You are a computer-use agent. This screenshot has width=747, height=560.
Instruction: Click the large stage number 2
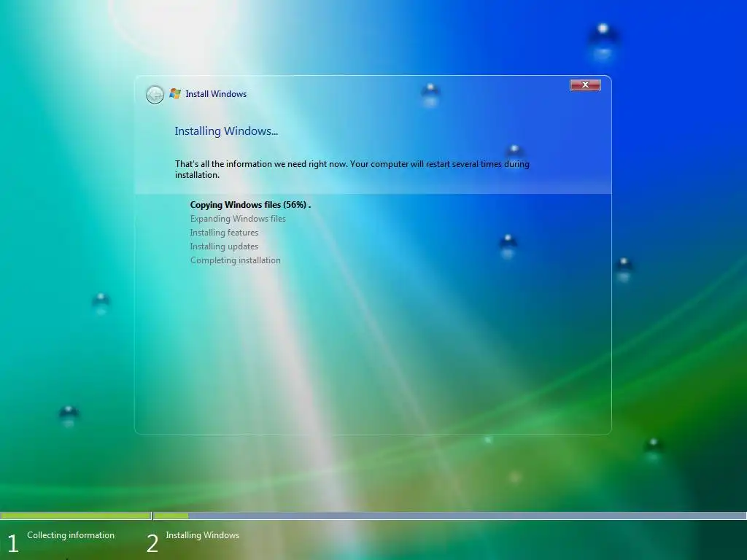coord(152,543)
